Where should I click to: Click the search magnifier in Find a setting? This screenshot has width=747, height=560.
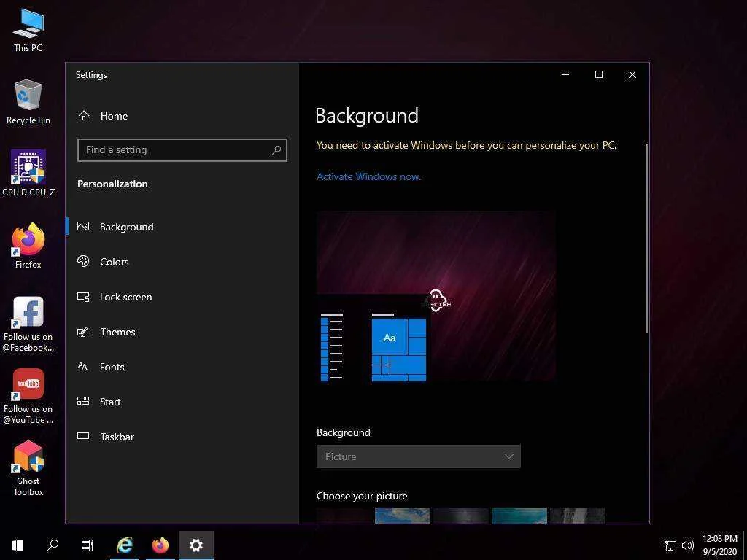point(276,150)
